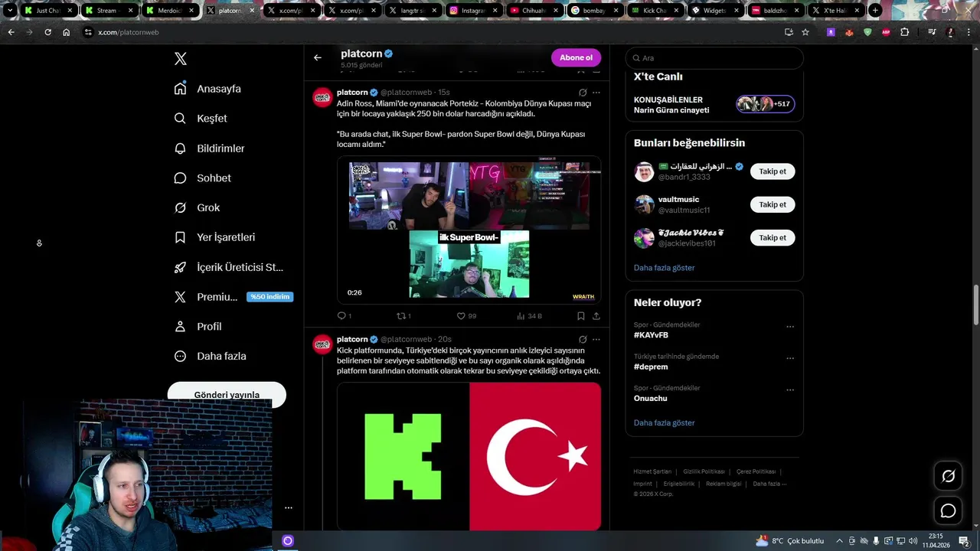Viewport: 980px width, 551px height.
Task: Open tab search dropdown in browser
Action: (x=10, y=11)
